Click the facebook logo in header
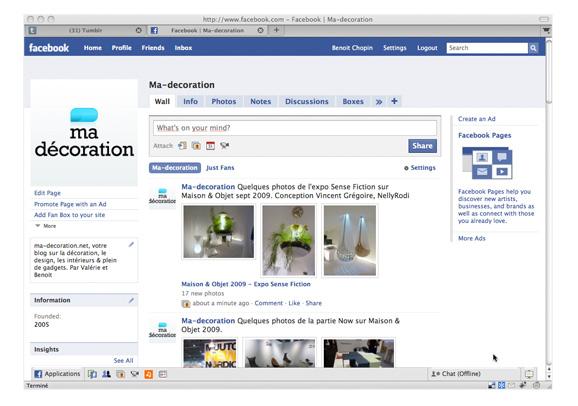The image size is (578, 406). [x=49, y=48]
